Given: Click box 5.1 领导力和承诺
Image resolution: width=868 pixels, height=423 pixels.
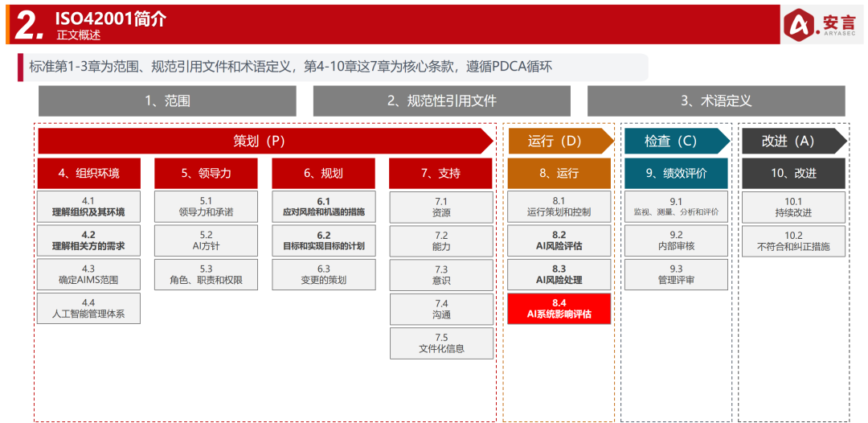Looking at the screenshot, I should point(206,207).
